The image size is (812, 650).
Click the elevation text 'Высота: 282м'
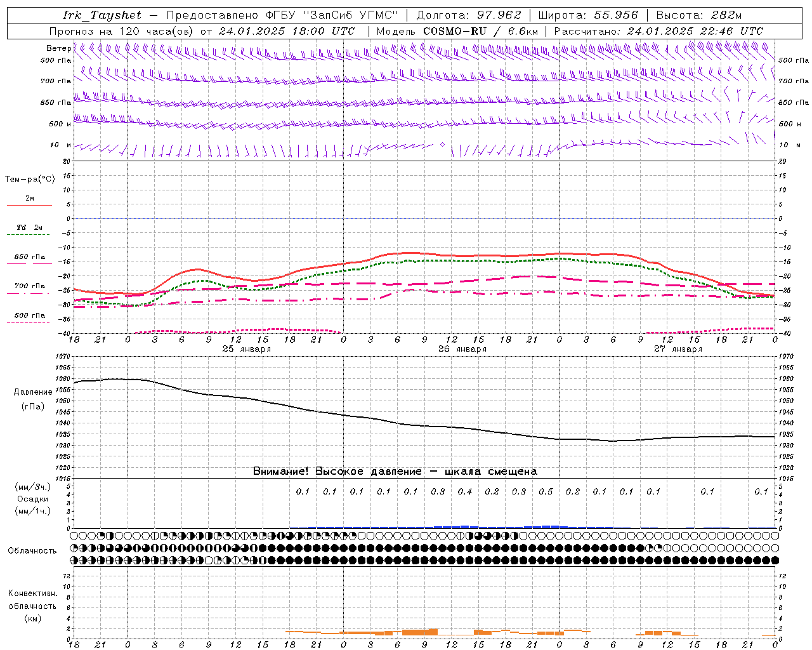(x=699, y=15)
